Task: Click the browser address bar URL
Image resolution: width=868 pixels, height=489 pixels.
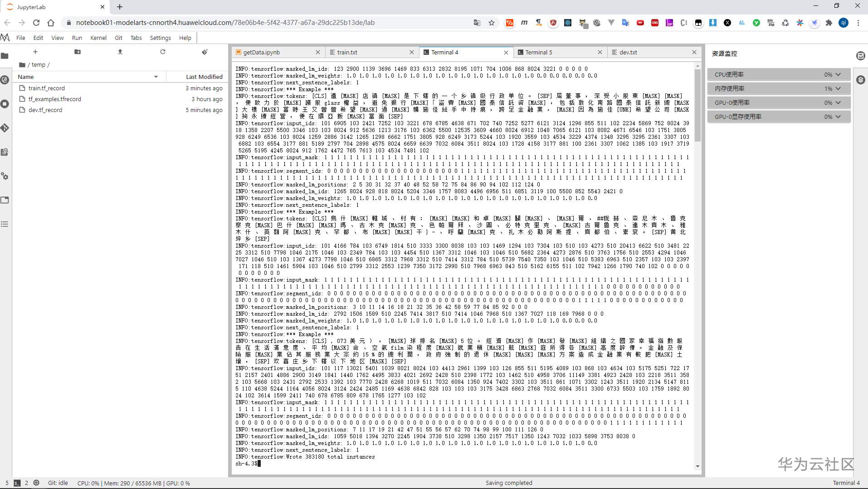Action: [x=225, y=23]
